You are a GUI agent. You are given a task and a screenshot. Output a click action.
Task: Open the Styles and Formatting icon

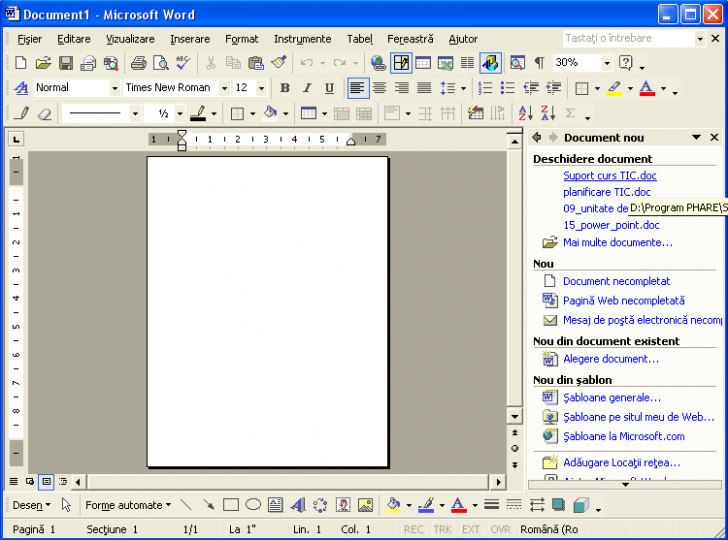pyautogui.click(x=21, y=88)
